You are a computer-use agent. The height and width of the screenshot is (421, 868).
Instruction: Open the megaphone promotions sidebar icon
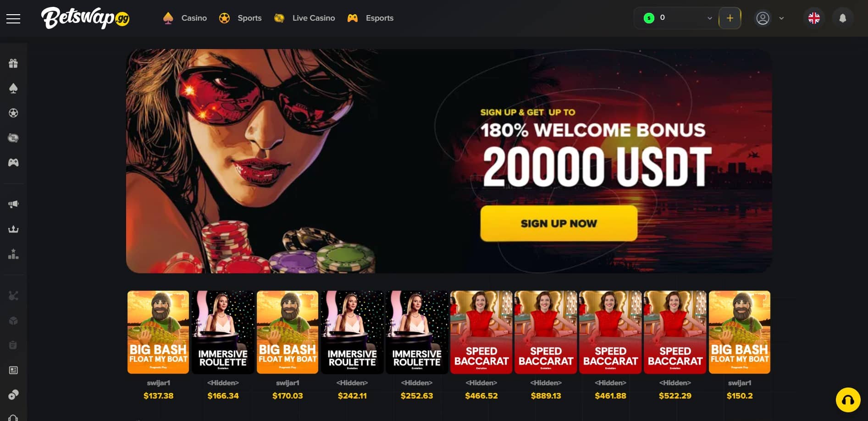13,204
